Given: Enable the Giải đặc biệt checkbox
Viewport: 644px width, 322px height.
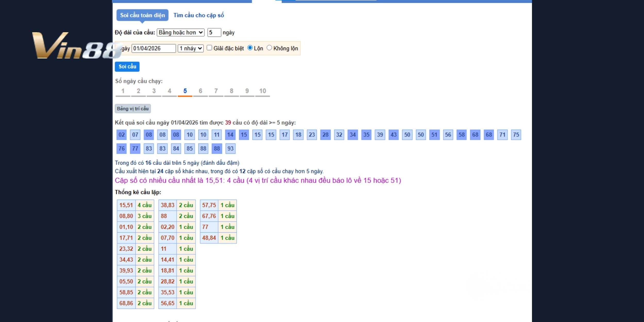Looking at the screenshot, I should click(209, 48).
